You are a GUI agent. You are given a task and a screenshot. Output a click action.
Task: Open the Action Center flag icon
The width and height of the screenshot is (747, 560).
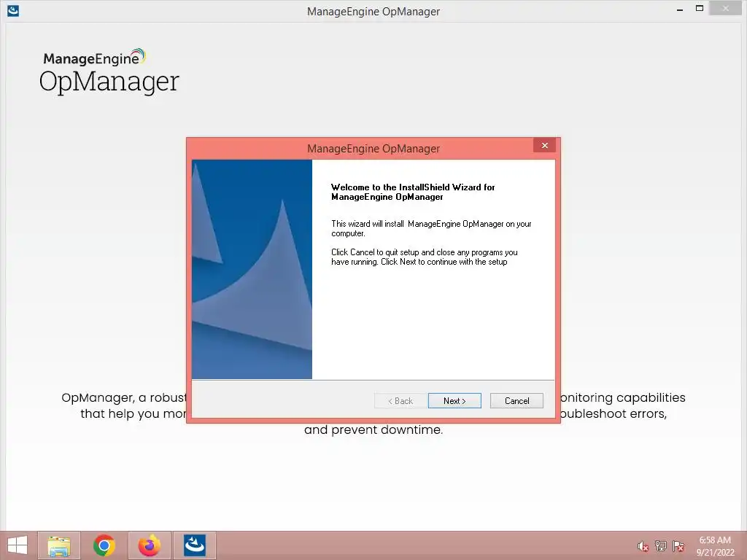coord(678,545)
